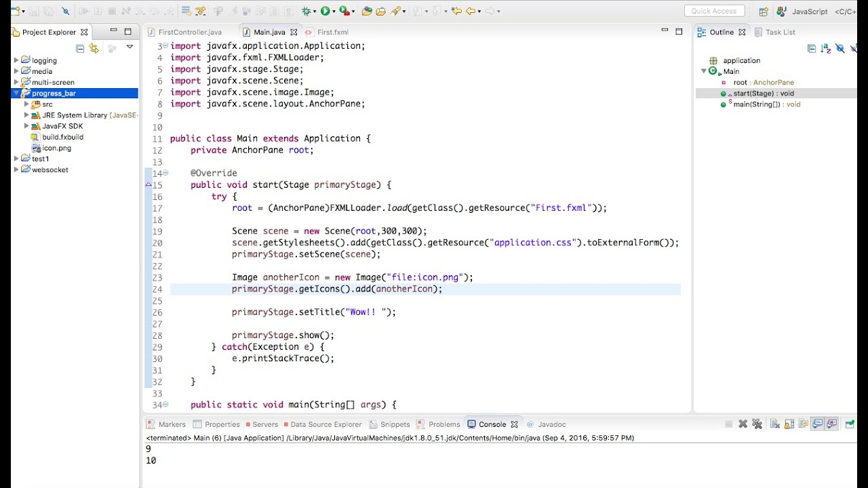Collapse all items in Outline view
The width and height of the screenshot is (868, 488).
pos(812,48)
